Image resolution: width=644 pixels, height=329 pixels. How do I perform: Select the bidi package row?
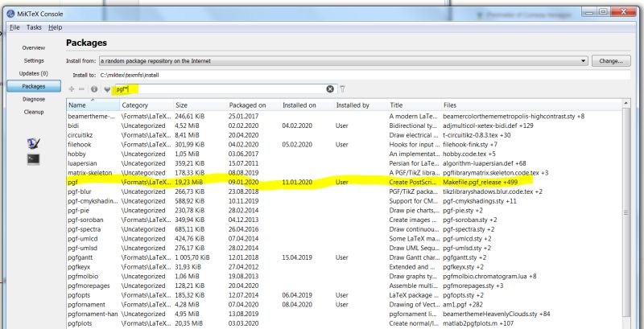pyautogui.click(x=345, y=126)
